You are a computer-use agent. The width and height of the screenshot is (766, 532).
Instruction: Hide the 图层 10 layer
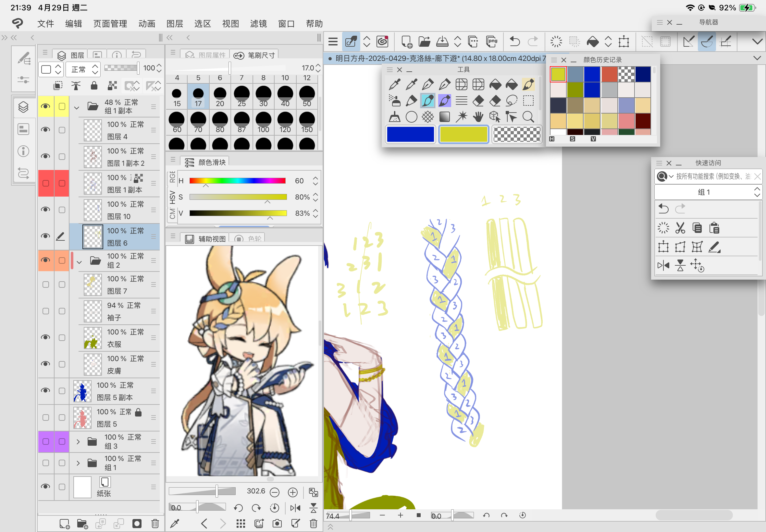pos(46,209)
